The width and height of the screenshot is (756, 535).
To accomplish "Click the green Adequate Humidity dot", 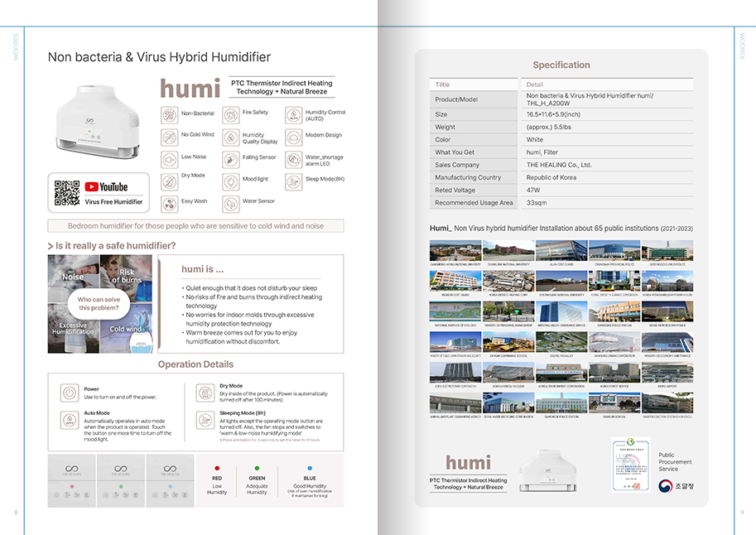I will (x=258, y=469).
